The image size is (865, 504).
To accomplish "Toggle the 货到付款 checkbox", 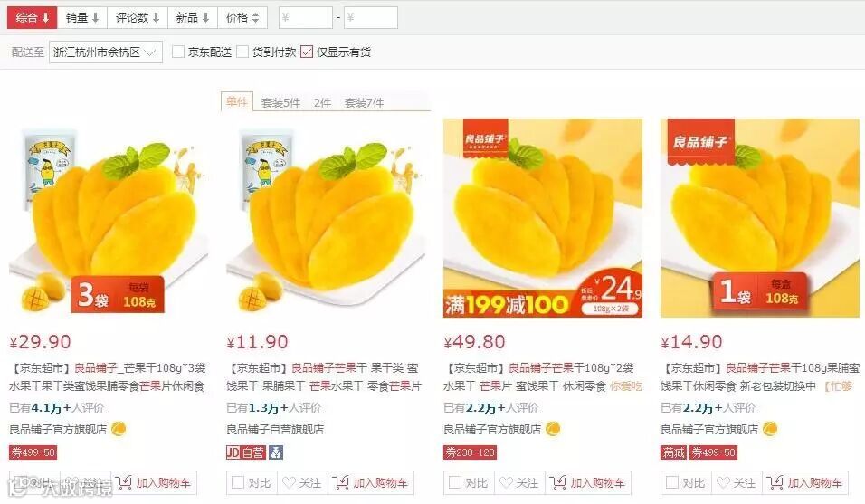I will (242, 52).
